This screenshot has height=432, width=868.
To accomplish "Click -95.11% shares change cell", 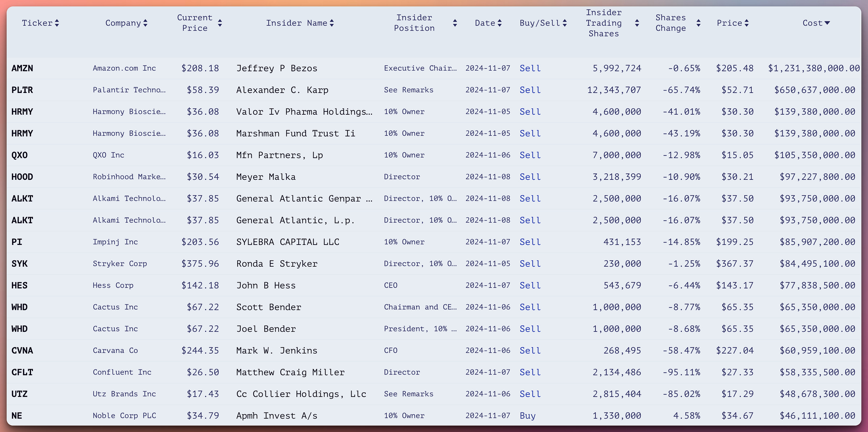I will click(x=681, y=372).
